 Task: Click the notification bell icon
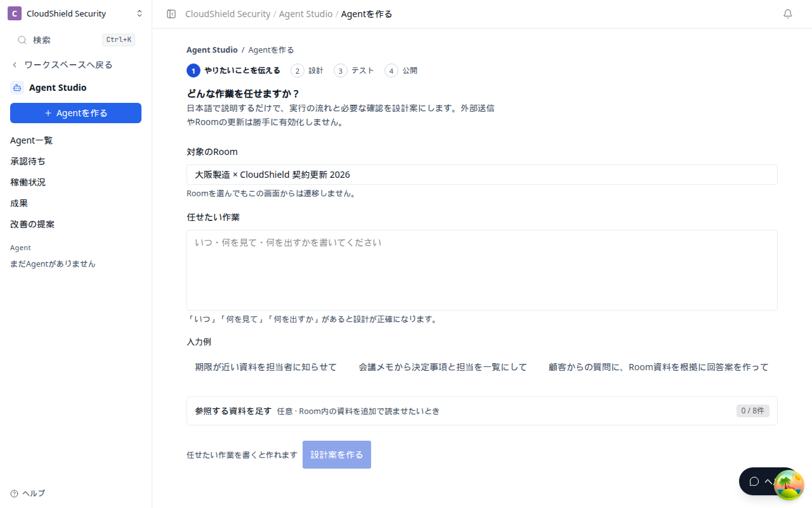click(788, 14)
